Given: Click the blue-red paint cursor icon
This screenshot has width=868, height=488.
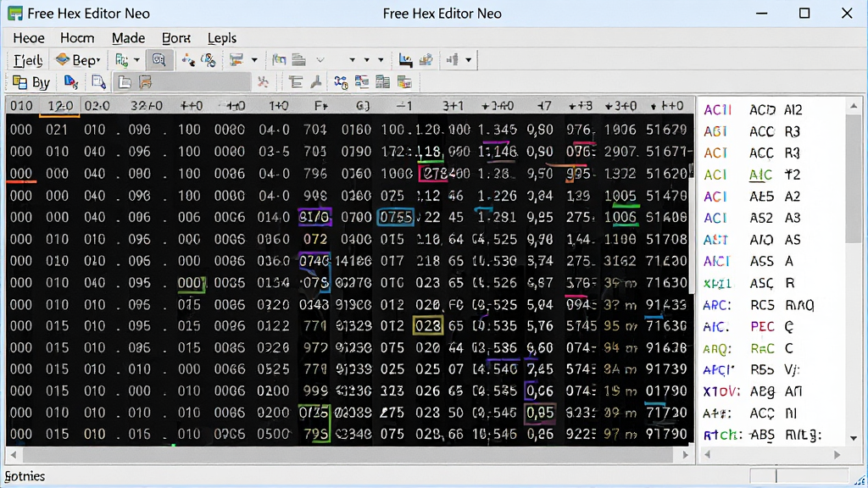Looking at the screenshot, I should (x=71, y=82).
